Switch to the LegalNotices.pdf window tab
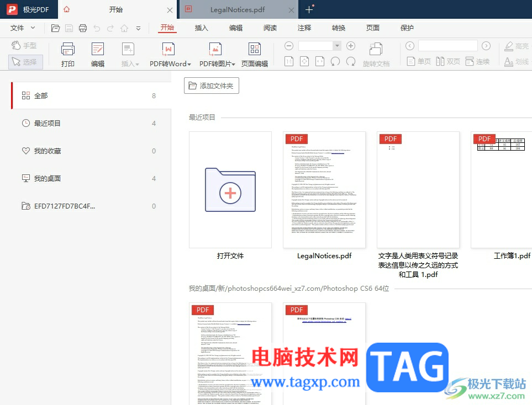This screenshot has height=405, width=532. tap(238, 10)
